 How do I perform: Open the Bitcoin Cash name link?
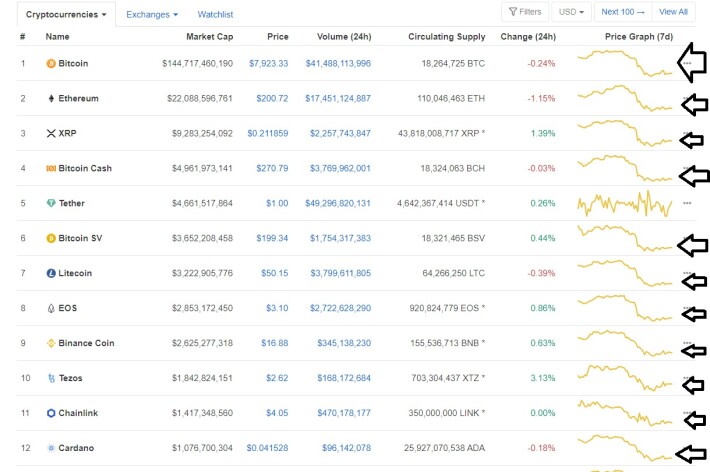85,168
